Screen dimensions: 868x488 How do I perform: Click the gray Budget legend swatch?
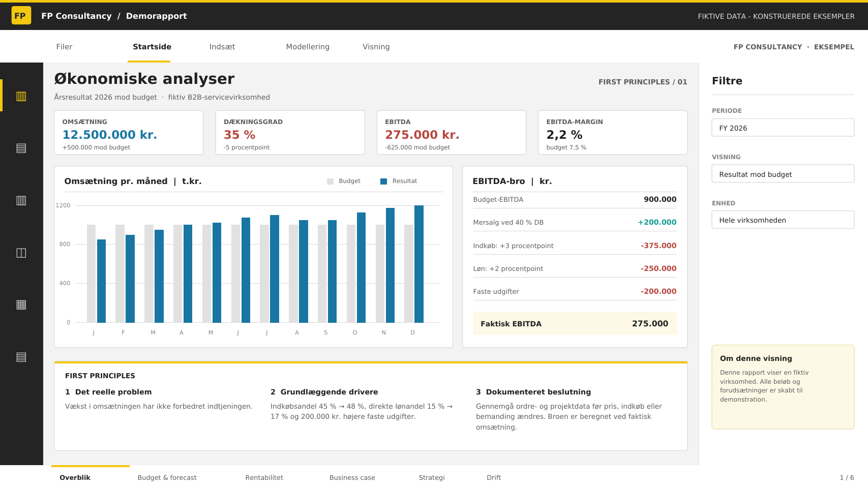click(330, 181)
